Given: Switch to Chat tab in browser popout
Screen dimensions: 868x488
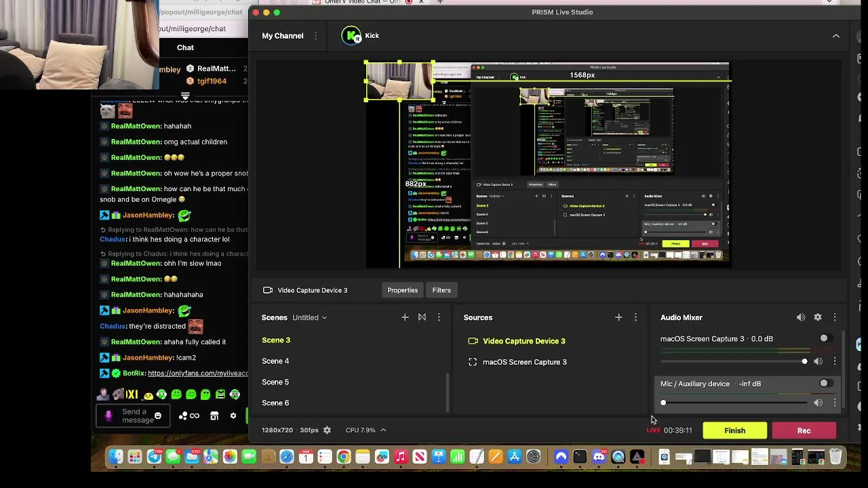Looking at the screenshot, I should click(185, 47).
